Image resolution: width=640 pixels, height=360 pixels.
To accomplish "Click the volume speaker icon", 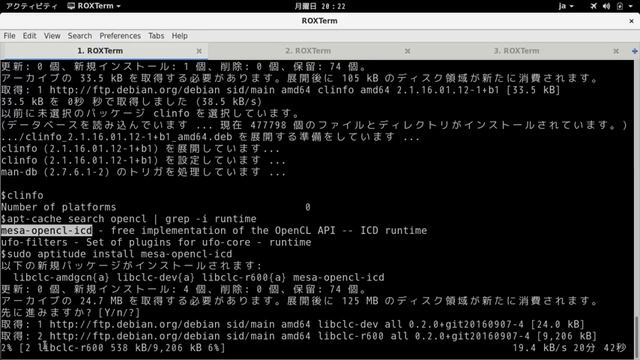I will click(607, 6).
